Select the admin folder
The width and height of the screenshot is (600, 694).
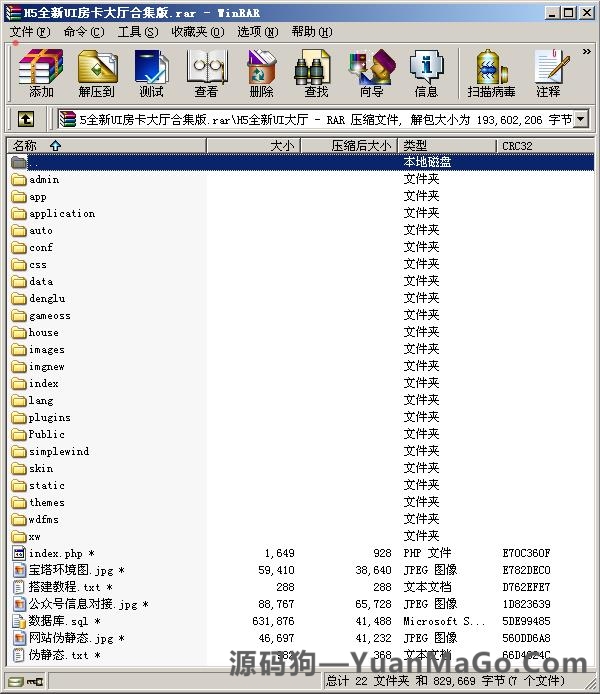point(35,180)
